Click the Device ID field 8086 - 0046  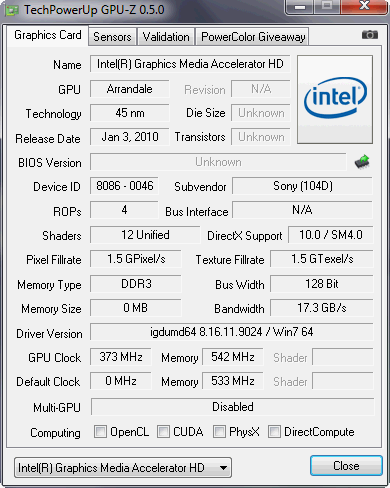124,186
